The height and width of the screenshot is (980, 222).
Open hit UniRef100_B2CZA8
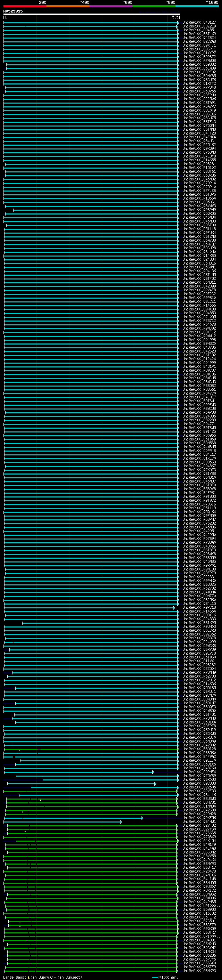click(199, 41)
